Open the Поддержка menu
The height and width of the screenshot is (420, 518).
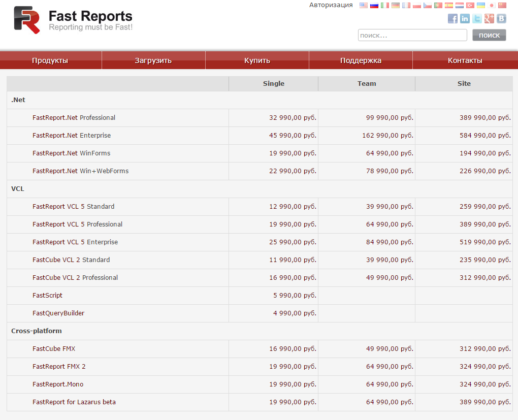pos(361,60)
